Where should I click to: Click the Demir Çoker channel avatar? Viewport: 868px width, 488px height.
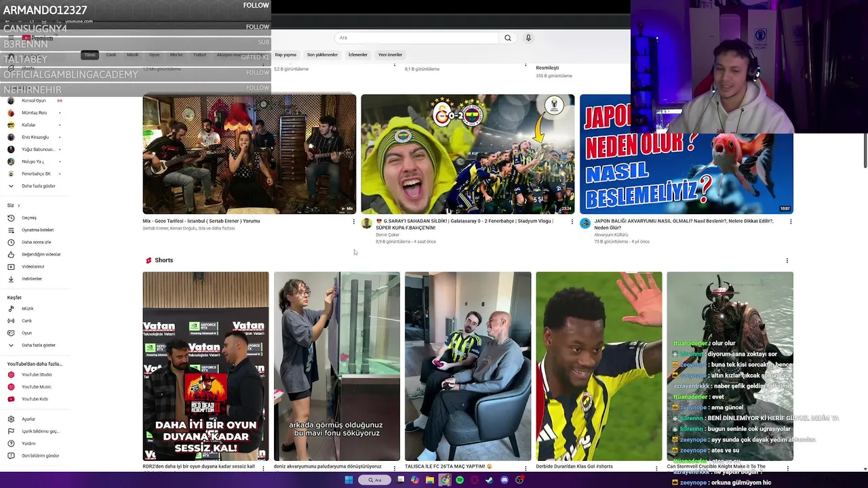tap(366, 224)
